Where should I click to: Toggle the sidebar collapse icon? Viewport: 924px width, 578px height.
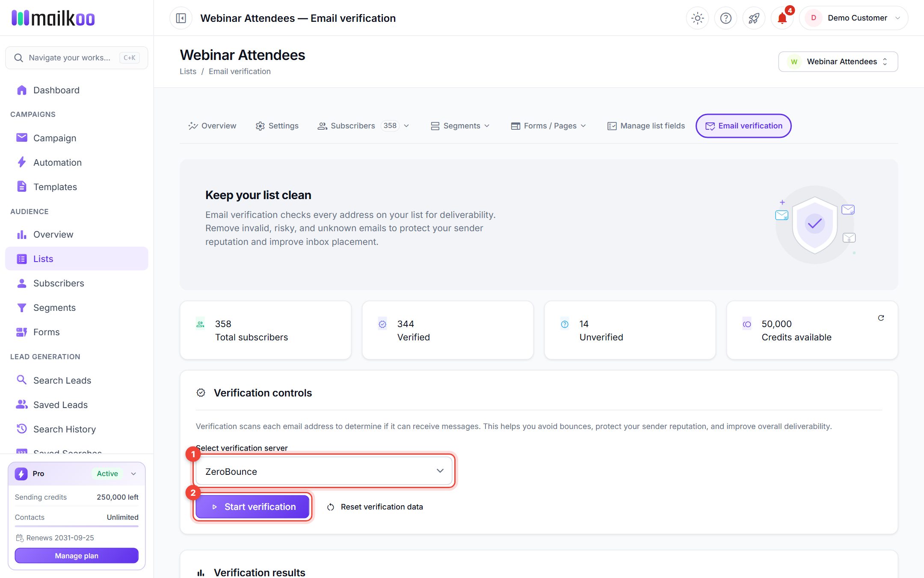(181, 18)
